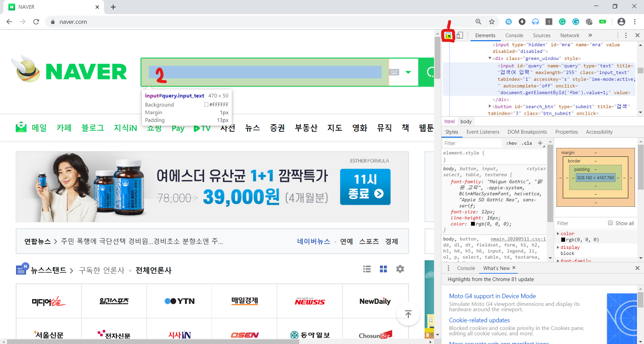644x344 pixels.
Task: Click the Grammarly extension icon
Action: [x=562, y=22]
